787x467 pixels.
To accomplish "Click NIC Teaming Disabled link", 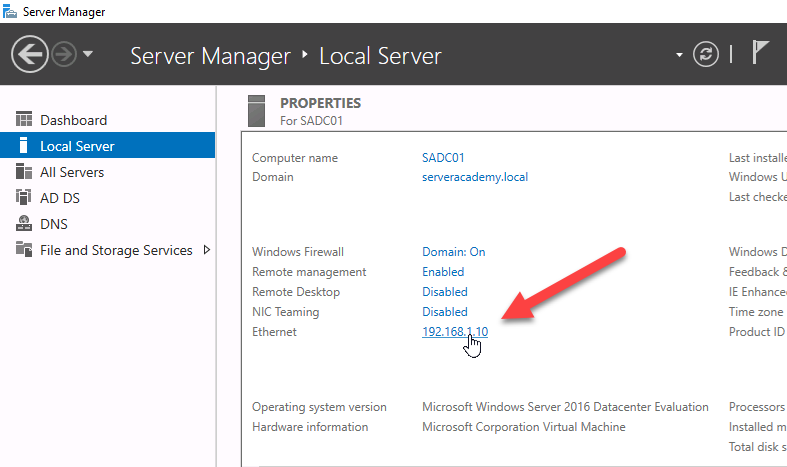I will 445,312.
